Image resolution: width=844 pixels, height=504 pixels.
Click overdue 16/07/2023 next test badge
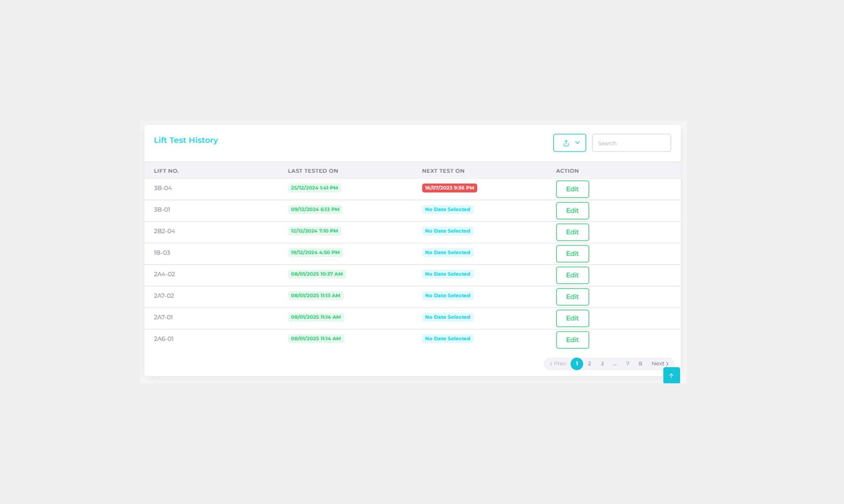(449, 188)
